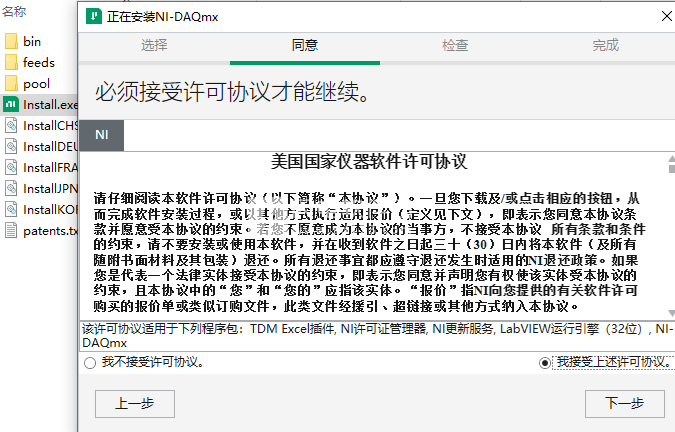Select the file name InstallCHS

click(x=50, y=126)
